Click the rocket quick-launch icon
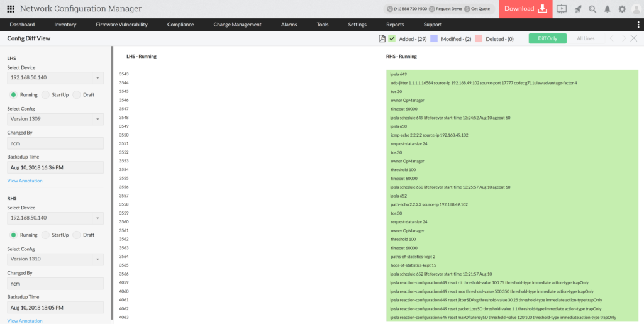The height and width of the screenshot is (324, 644). 577,9
